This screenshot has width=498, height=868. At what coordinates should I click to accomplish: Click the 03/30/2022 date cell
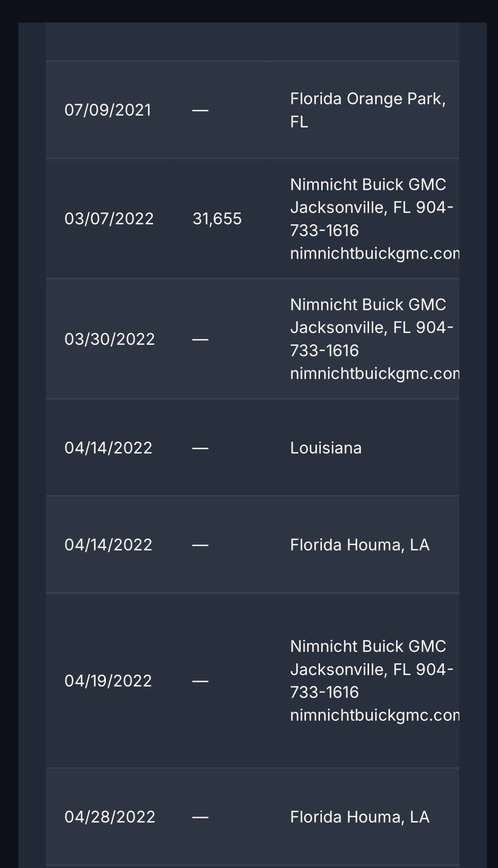click(x=109, y=339)
